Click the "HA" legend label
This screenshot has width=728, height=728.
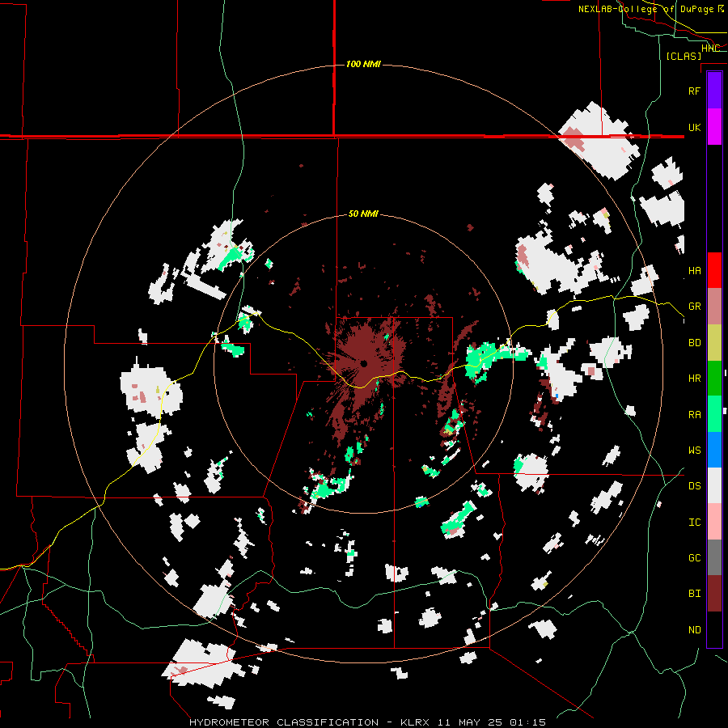click(x=694, y=271)
